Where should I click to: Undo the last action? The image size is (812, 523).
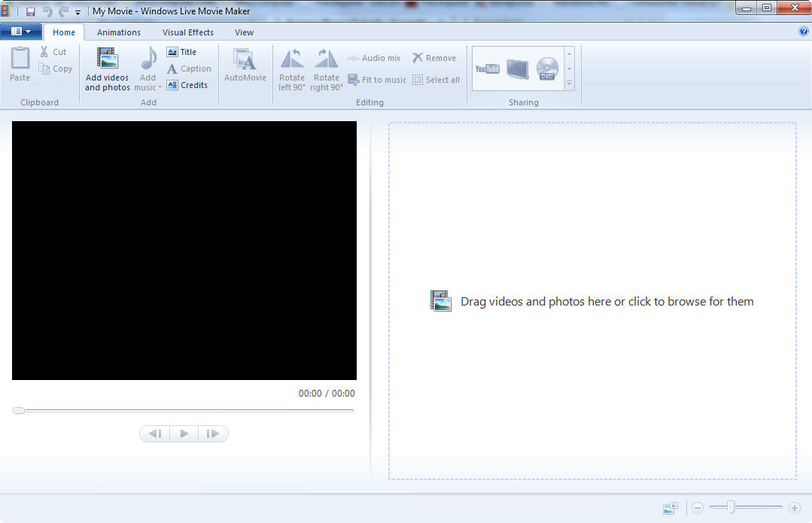coord(47,11)
